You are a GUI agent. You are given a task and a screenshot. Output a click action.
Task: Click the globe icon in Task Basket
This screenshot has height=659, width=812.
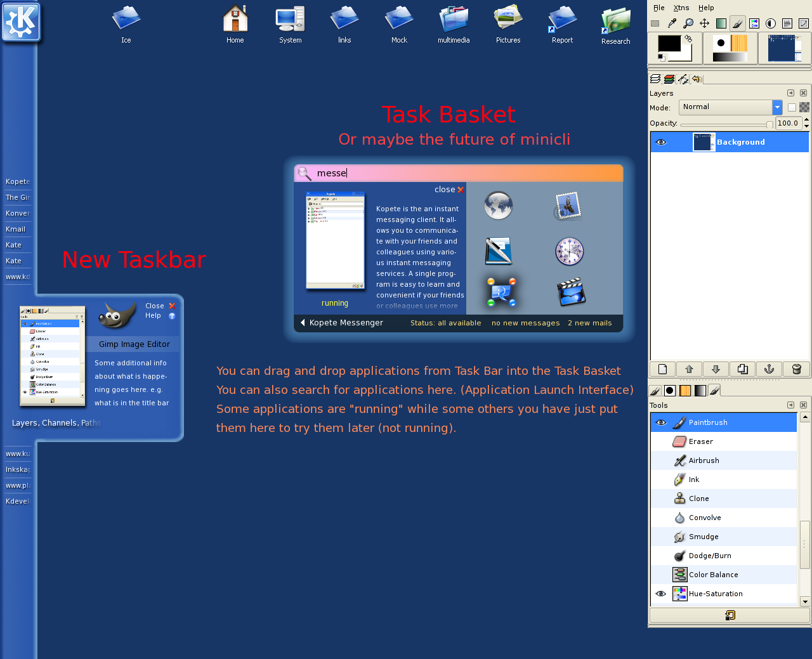[498, 206]
